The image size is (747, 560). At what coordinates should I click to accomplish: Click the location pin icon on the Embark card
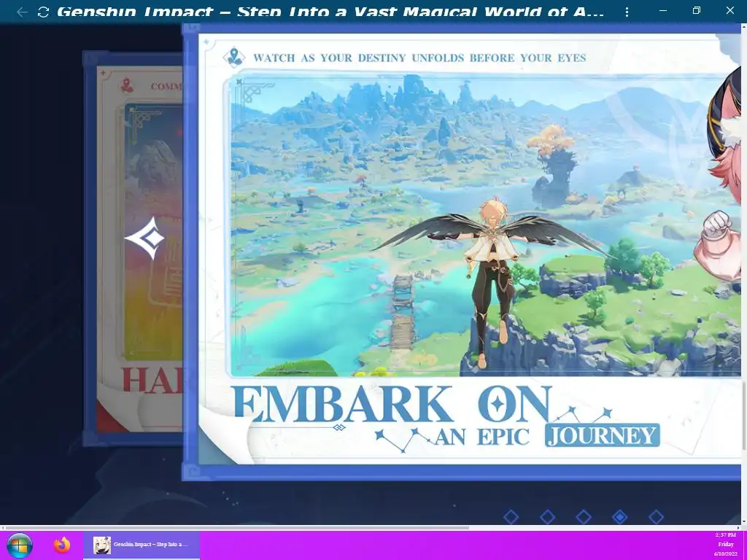233,58
